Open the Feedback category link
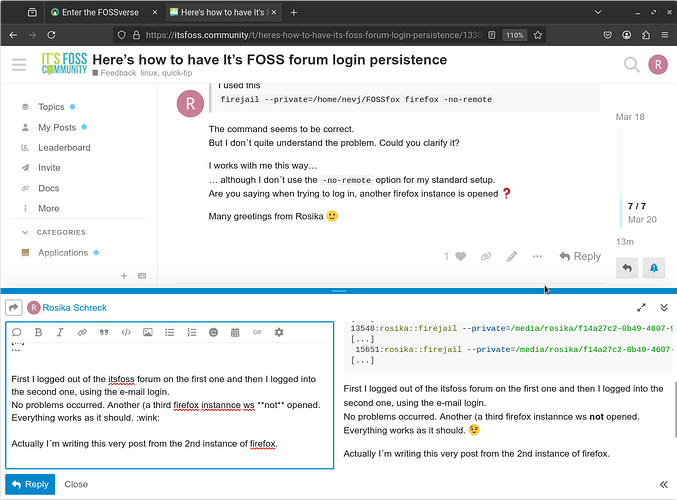 (114, 73)
